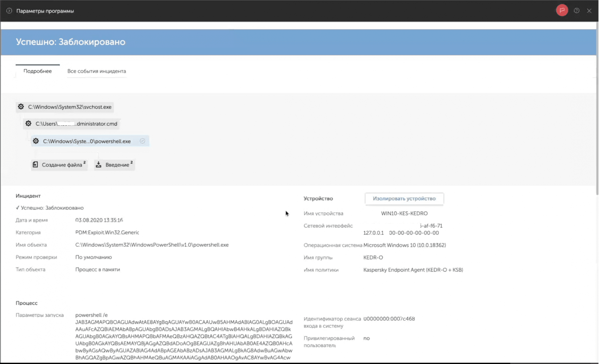This screenshot has height=364, width=599.
Task: Click the gear icon beside powershell.exe node
Action: coord(36,141)
